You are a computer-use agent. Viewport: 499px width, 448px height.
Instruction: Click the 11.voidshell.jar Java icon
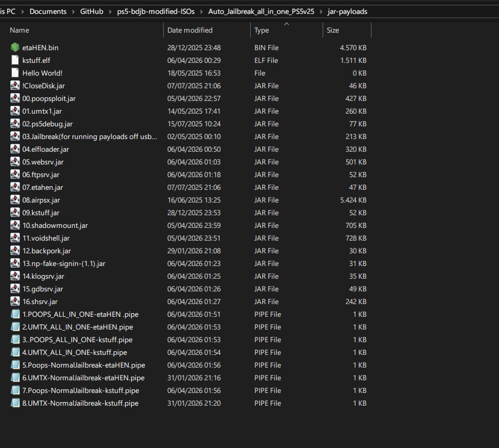coord(15,238)
